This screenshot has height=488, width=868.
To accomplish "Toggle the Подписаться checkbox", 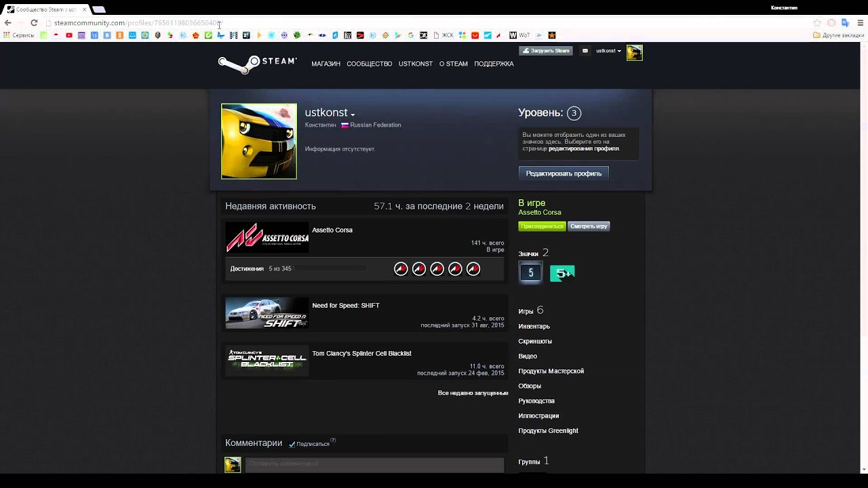I will click(x=292, y=445).
